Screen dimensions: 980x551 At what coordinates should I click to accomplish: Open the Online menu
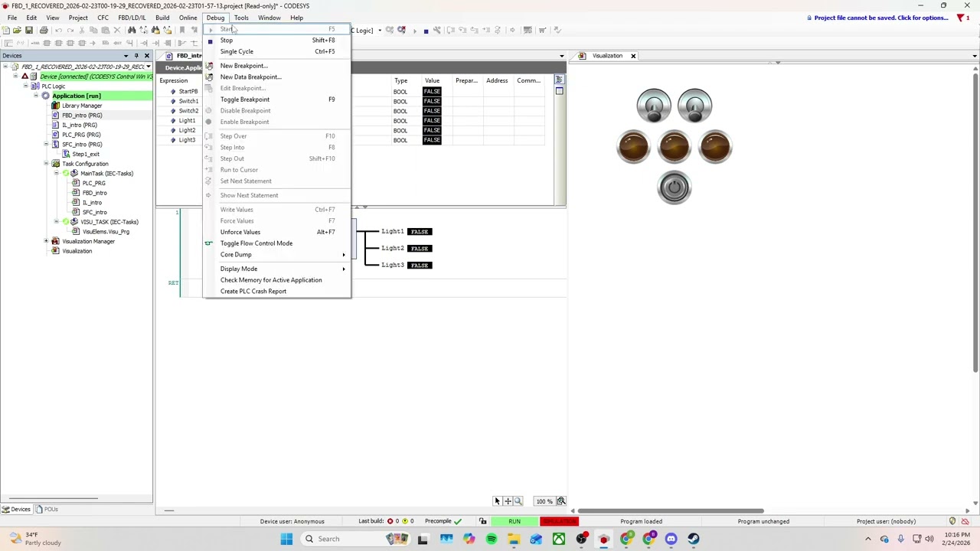[x=188, y=18]
